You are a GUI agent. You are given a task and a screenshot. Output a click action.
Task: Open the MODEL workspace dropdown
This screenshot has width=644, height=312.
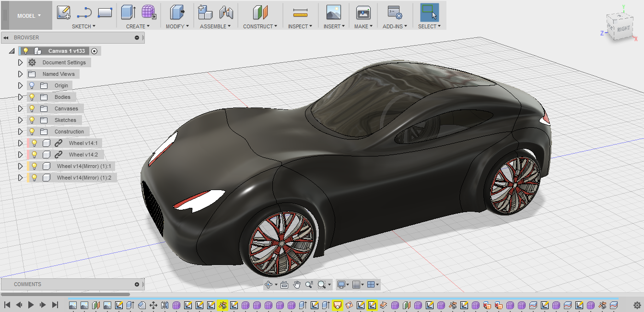point(29,16)
